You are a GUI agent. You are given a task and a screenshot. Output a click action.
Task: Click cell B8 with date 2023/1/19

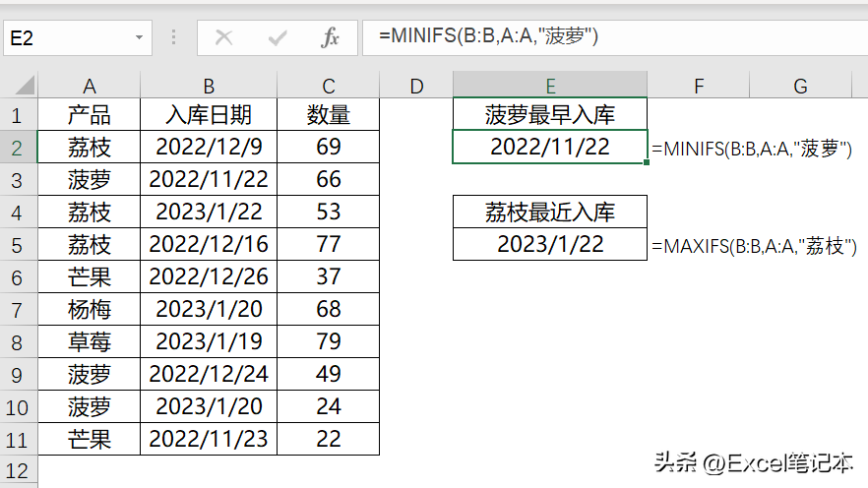pyautogui.click(x=209, y=342)
